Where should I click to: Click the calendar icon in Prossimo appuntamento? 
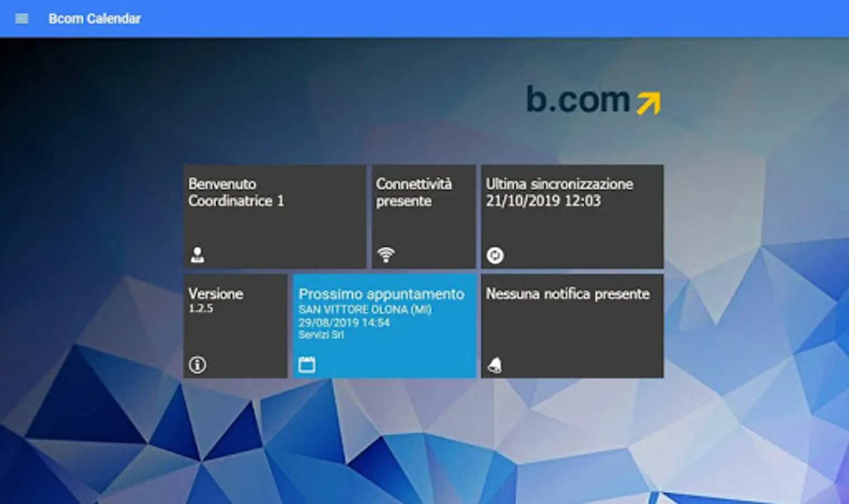click(x=307, y=365)
